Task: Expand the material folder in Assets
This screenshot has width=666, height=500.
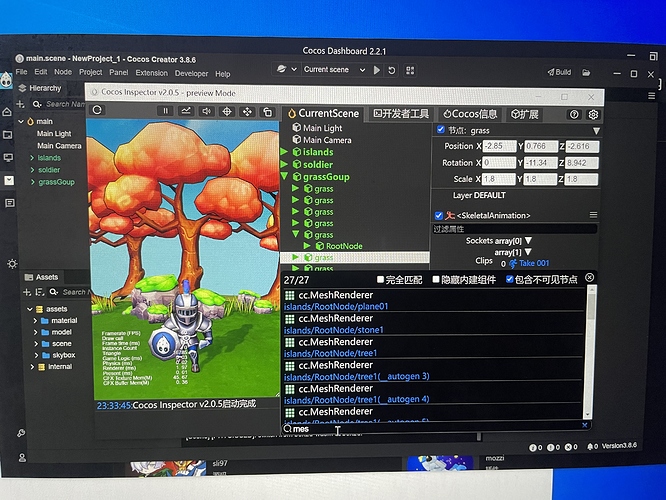Action: (36, 321)
